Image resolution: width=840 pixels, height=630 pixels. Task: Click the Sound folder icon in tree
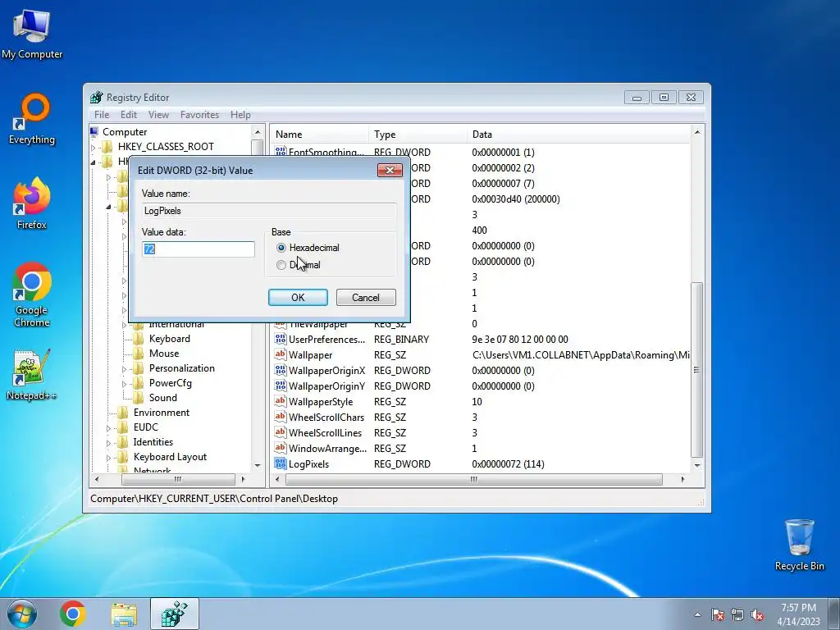tap(138, 398)
